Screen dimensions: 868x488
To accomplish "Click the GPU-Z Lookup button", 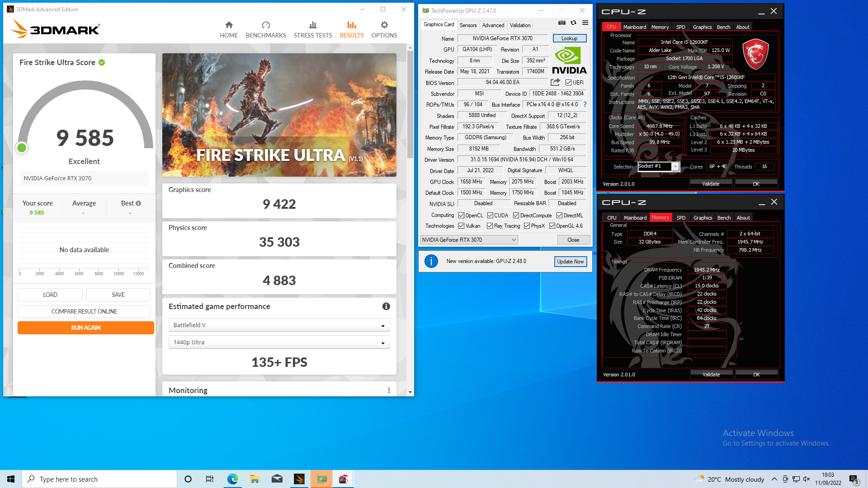I will pyautogui.click(x=570, y=38).
